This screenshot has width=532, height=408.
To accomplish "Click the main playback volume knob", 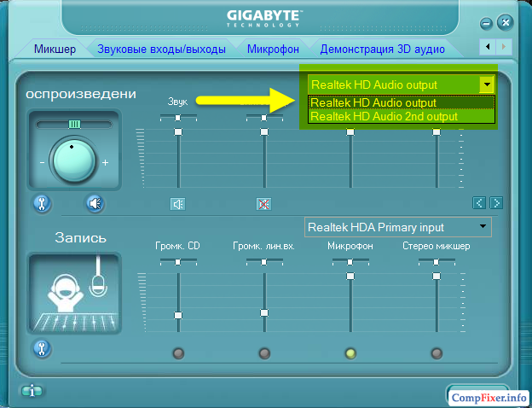I will (x=72, y=160).
